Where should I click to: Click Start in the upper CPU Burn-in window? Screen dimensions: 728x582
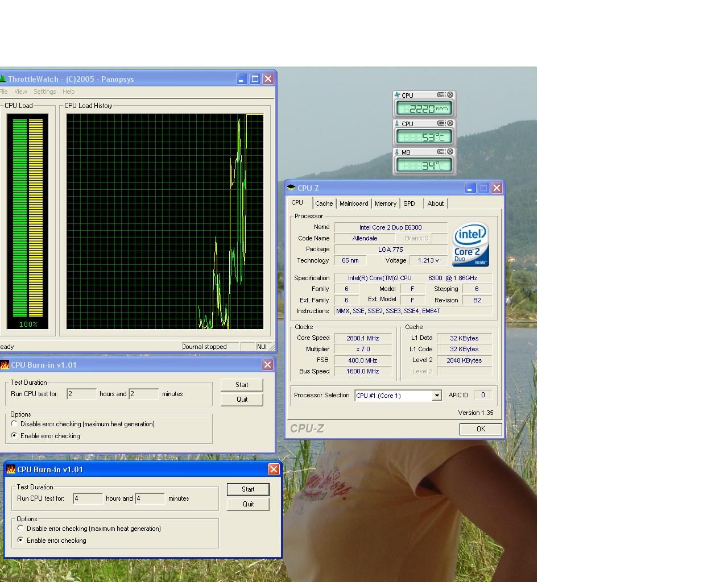[x=242, y=385]
